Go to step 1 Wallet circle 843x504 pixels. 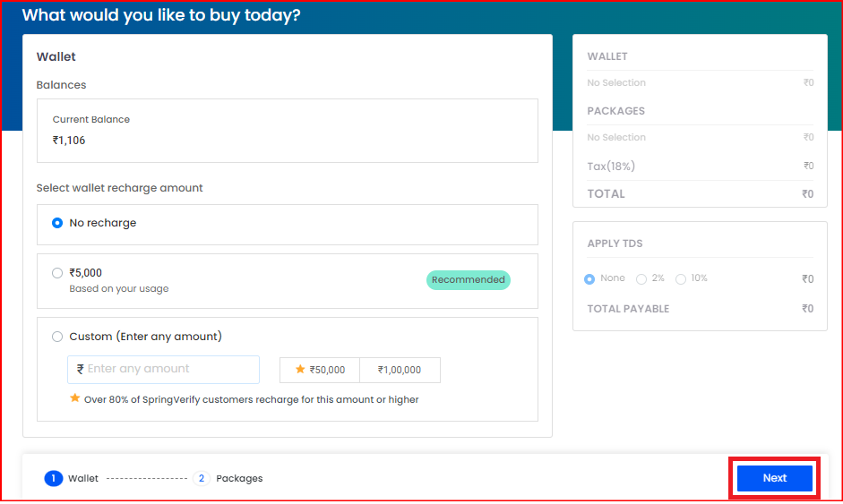[53, 478]
